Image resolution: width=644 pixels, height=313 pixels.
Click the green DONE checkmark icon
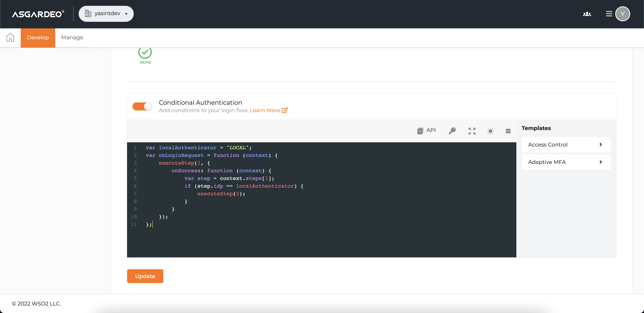coord(145,53)
